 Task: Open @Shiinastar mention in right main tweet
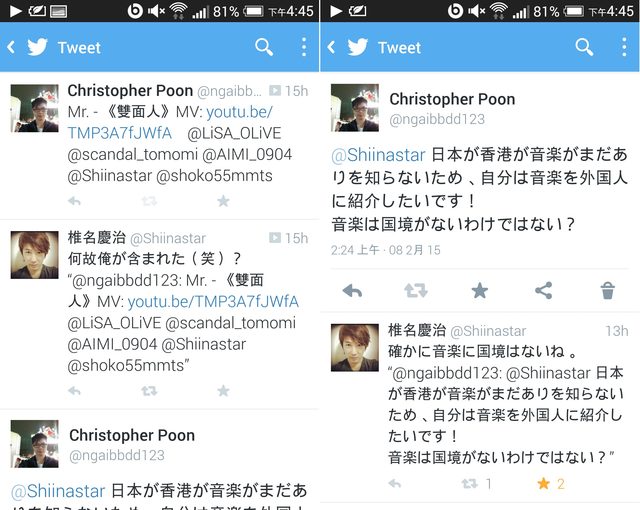378,155
